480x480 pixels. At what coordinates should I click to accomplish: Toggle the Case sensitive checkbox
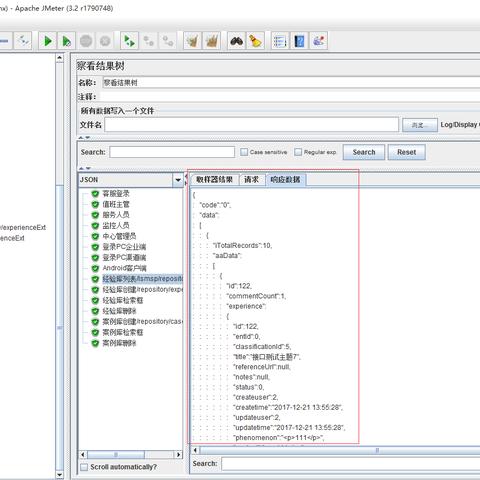click(244, 152)
